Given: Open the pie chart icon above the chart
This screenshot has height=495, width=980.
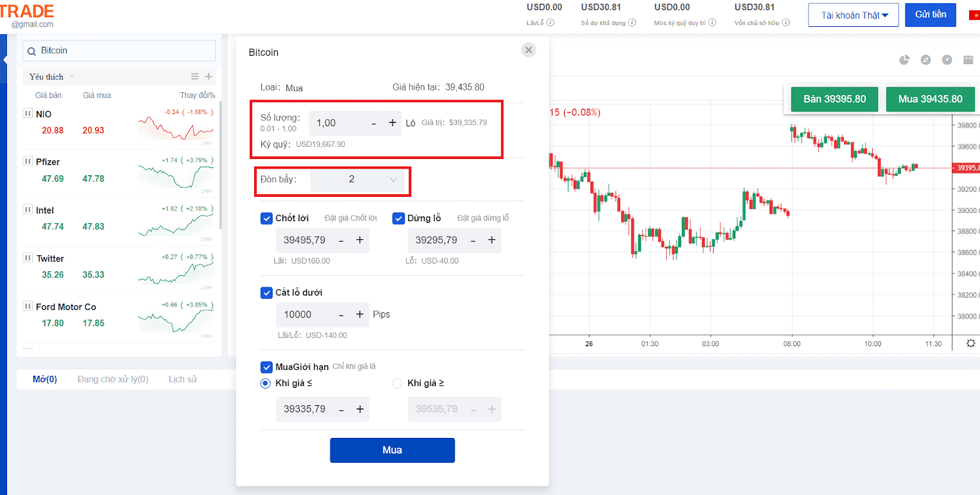Looking at the screenshot, I should (x=905, y=60).
